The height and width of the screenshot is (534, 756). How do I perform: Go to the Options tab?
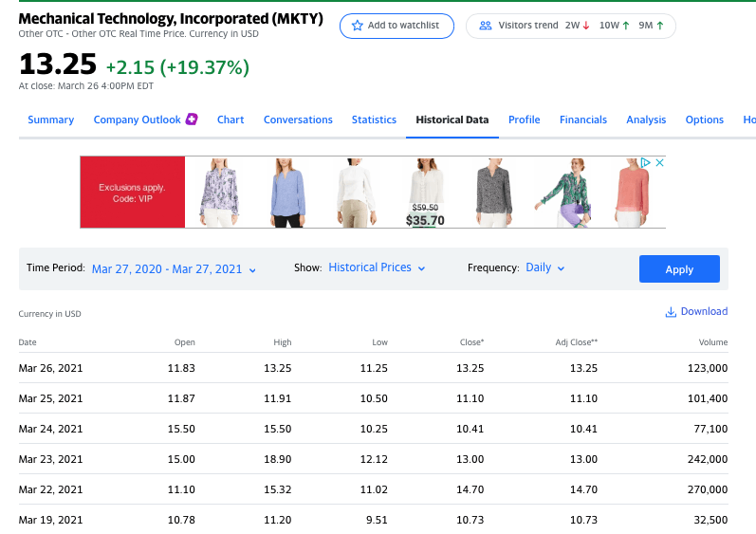coord(705,120)
